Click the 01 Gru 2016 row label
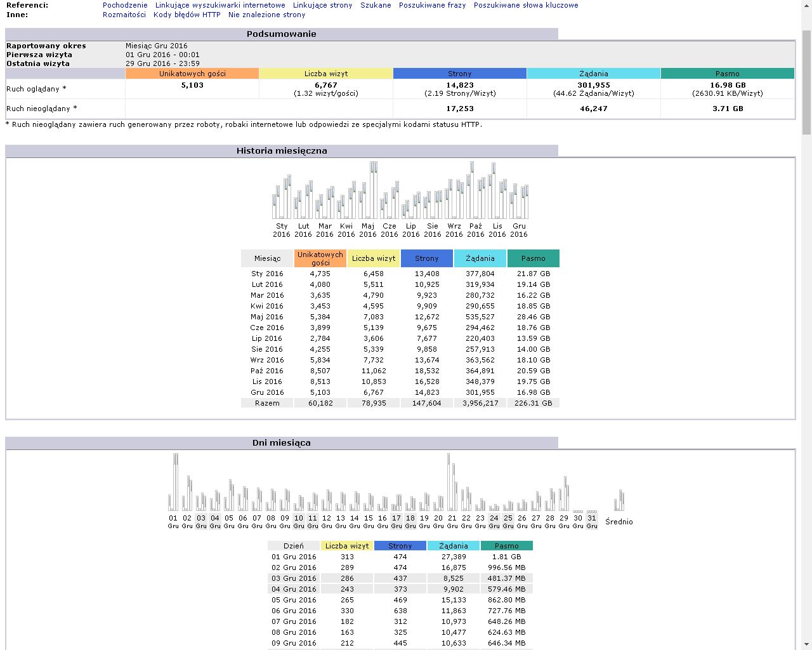This screenshot has height=650, width=812. 294,557
